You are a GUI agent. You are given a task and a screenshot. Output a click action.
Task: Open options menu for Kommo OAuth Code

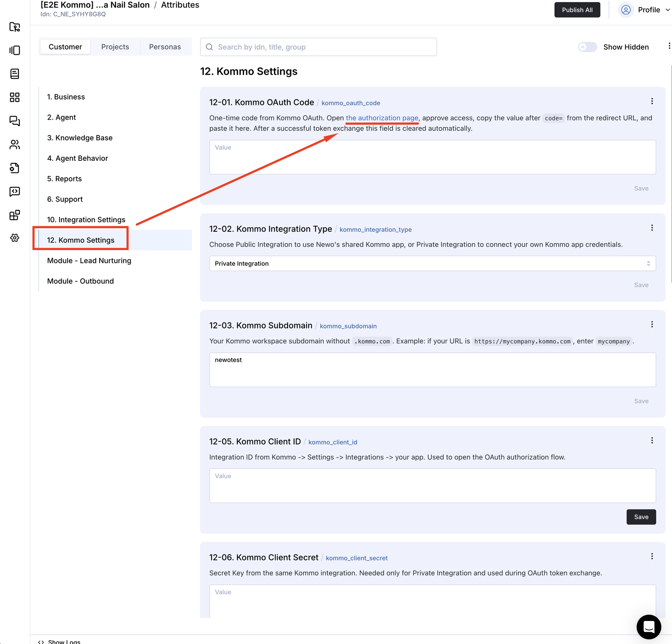point(652,101)
